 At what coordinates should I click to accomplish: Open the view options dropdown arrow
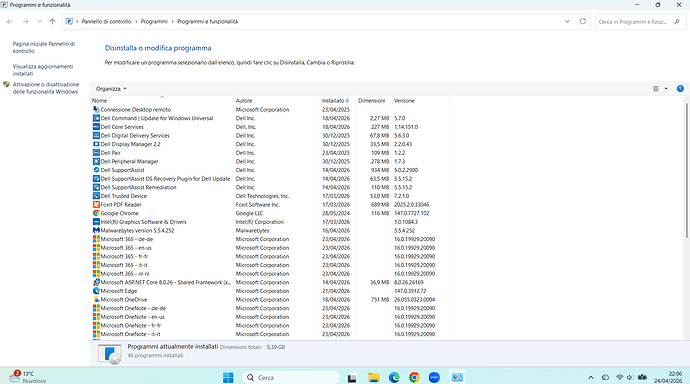[666, 89]
